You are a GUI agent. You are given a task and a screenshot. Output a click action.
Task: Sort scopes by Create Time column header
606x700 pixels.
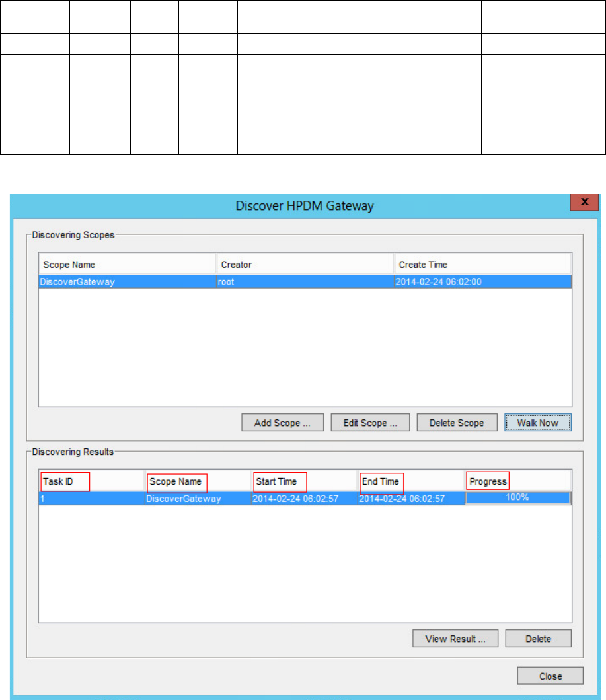click(x=482, y=264)
